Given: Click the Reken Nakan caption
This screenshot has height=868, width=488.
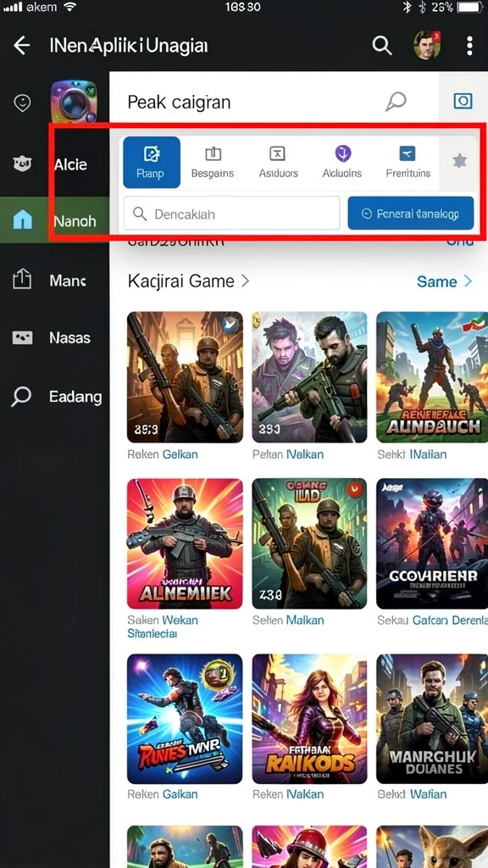Looking at the screenshot, I should coord(288,794).
